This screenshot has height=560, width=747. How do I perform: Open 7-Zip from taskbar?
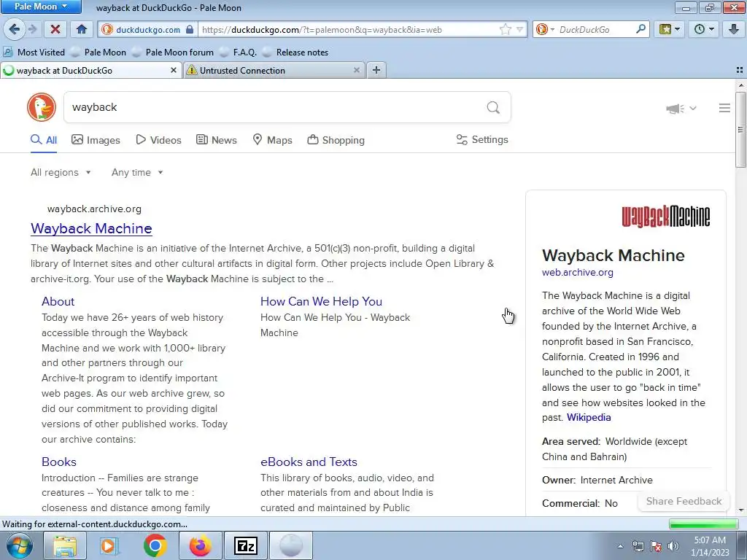pyautogui.click(x=245, y=545)
